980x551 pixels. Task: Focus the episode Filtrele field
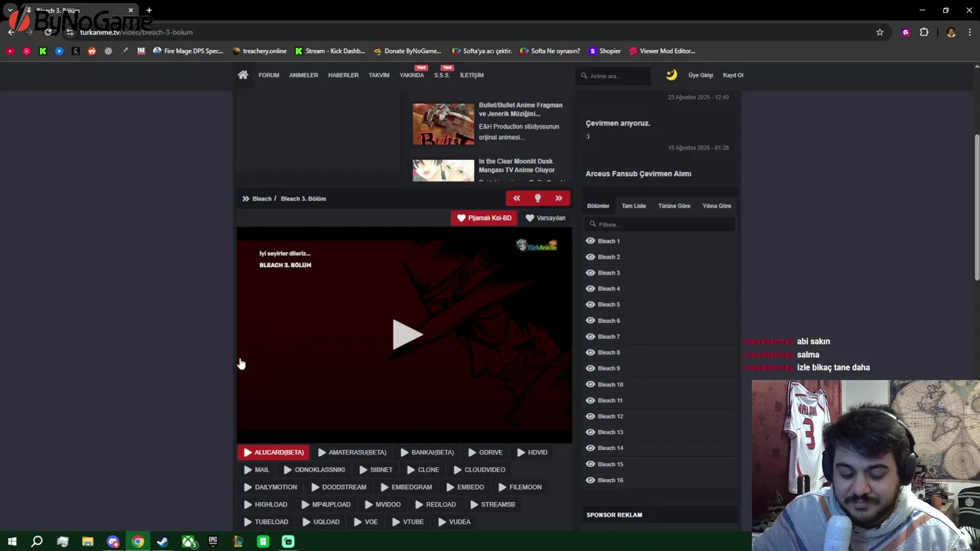[659, 224]
